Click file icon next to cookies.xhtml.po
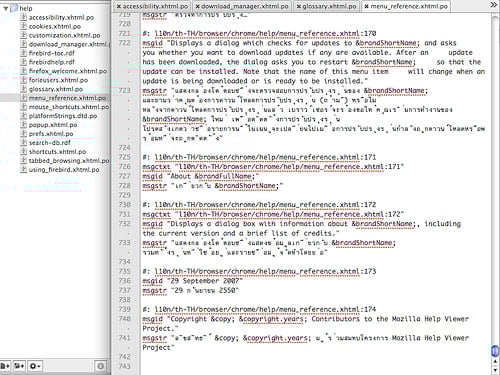Screen dimensions: 500x375 (23, 26)
